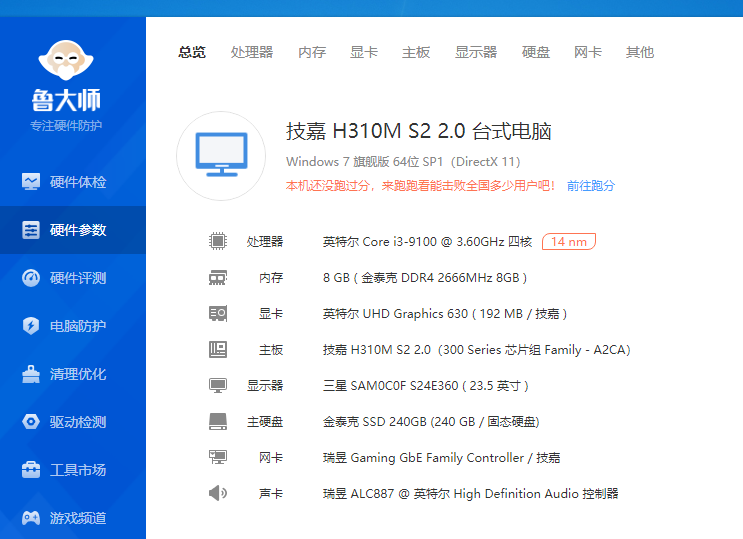The width and height of the screenshot is (743, 539).
Task: Click the large desktop computer icon
Action: (221, 155)
